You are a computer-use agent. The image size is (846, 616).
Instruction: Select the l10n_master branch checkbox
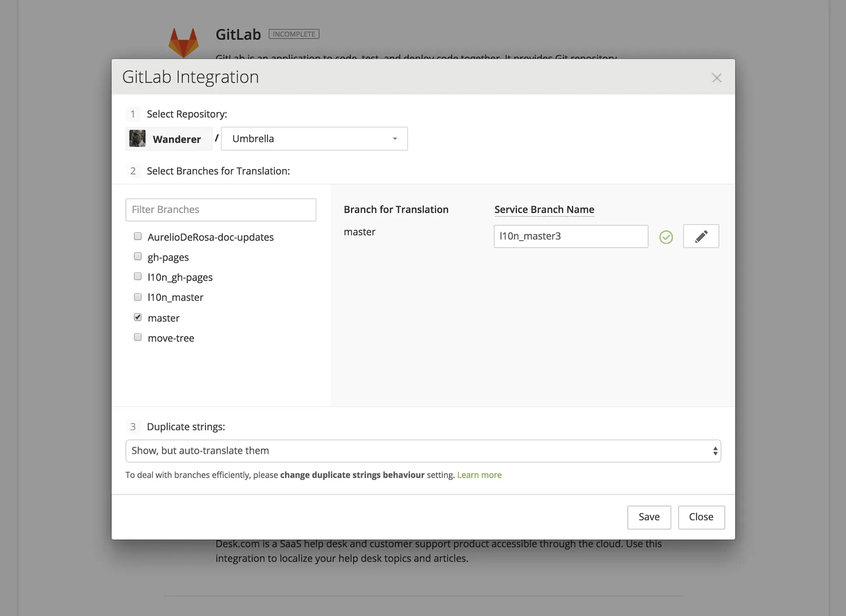[138, 297]
